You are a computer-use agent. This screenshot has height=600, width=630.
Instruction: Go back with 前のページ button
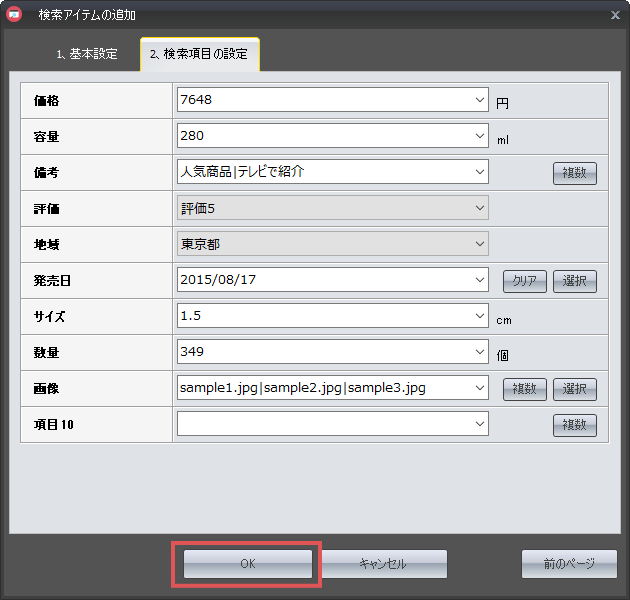point(569,564)
